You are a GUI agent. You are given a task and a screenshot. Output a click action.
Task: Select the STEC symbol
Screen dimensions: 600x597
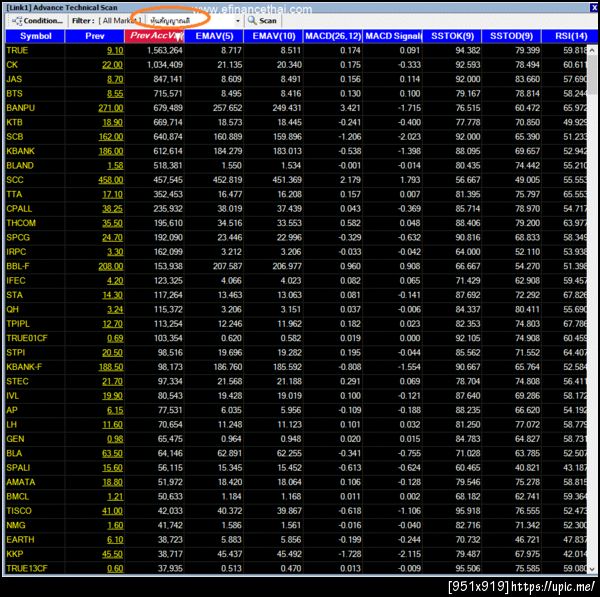(x=17, y=382)
